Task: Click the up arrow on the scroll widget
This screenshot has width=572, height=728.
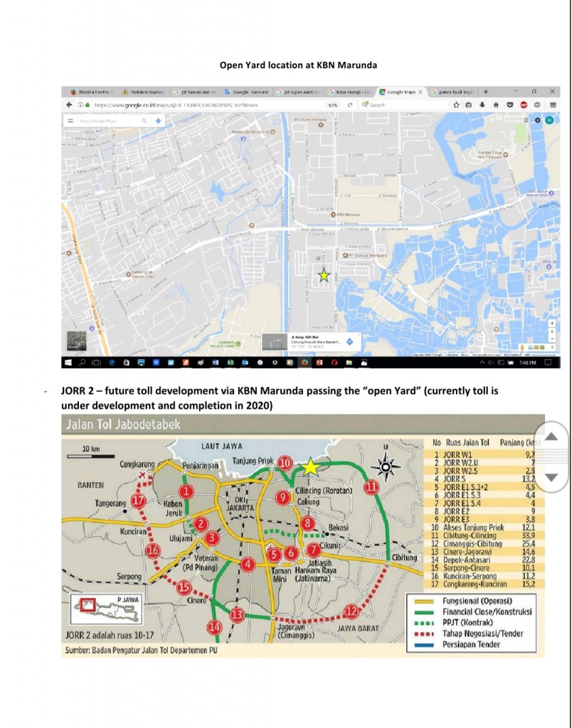Action: pos(551,436)
